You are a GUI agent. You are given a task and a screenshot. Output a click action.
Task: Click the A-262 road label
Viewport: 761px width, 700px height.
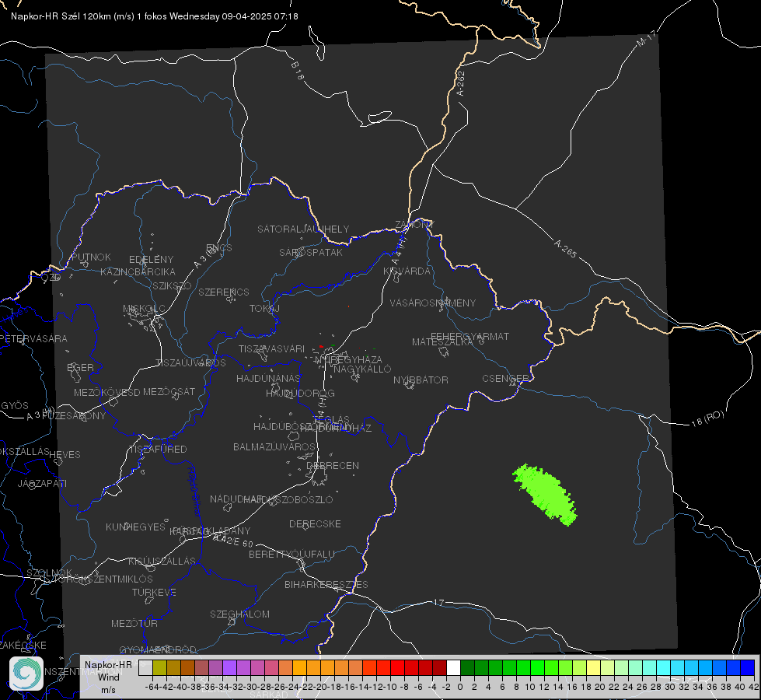coord(461,83)
